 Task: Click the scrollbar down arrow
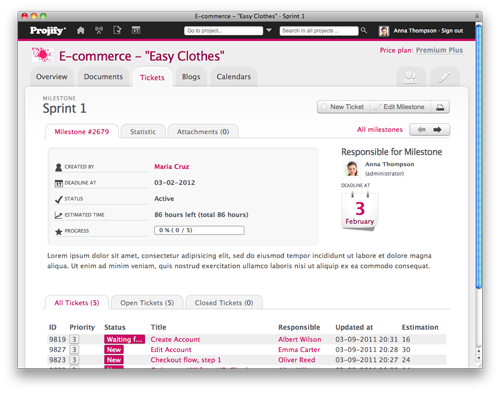pyautogui.click(x=479, y=358)
